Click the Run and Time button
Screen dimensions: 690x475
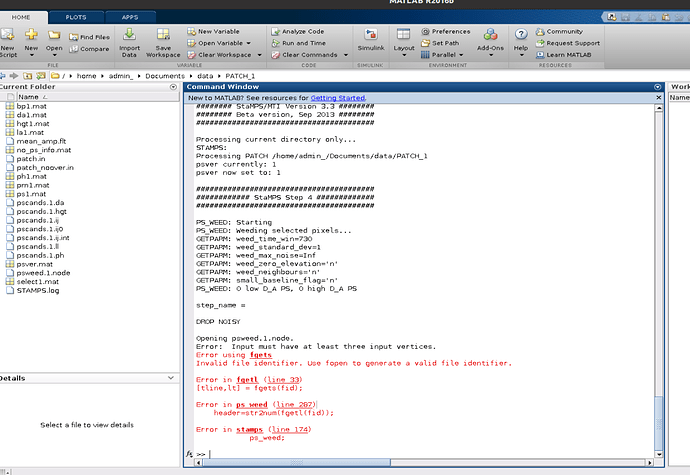point(303,43)
